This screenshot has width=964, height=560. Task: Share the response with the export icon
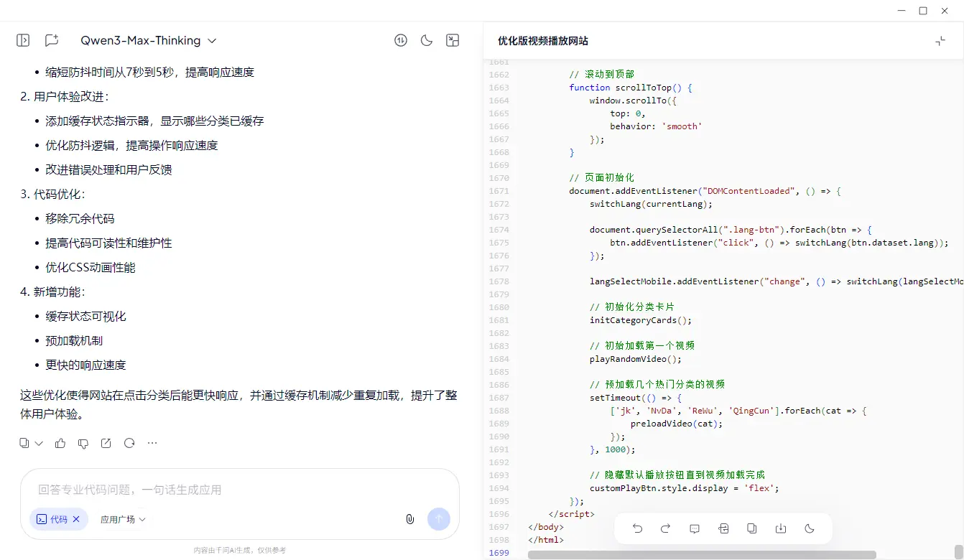(x=106, y=443)
